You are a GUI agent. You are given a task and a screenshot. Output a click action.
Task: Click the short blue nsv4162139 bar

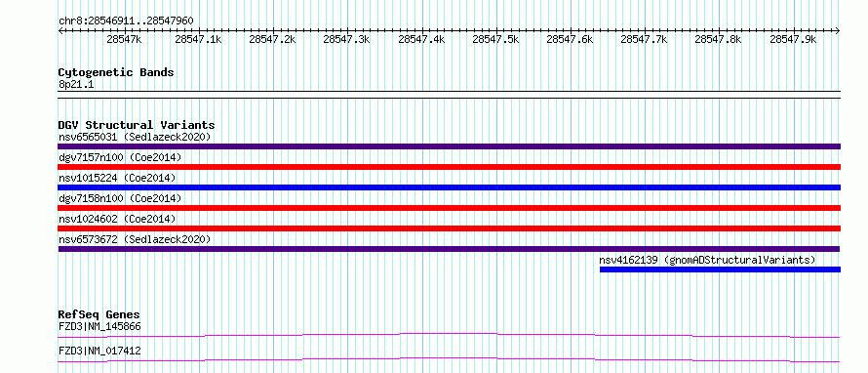(720, 269)
